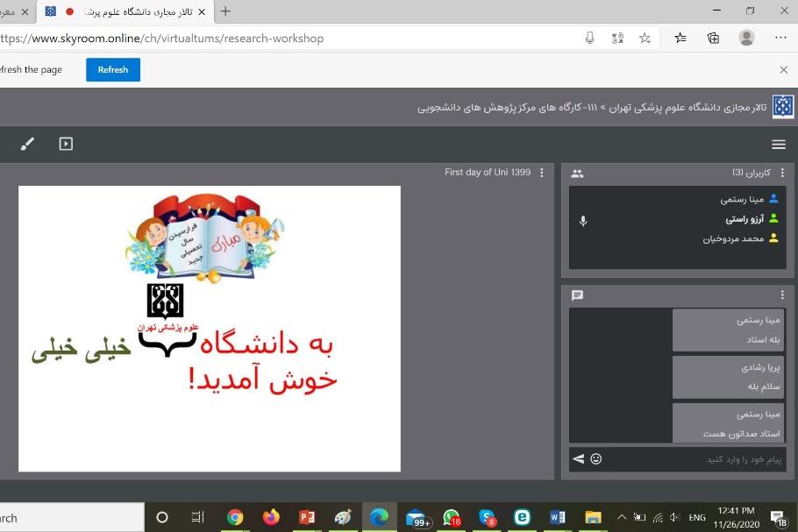
Task: Dismiss the refresh page notification bar
Action: click(x=783, y=70)
